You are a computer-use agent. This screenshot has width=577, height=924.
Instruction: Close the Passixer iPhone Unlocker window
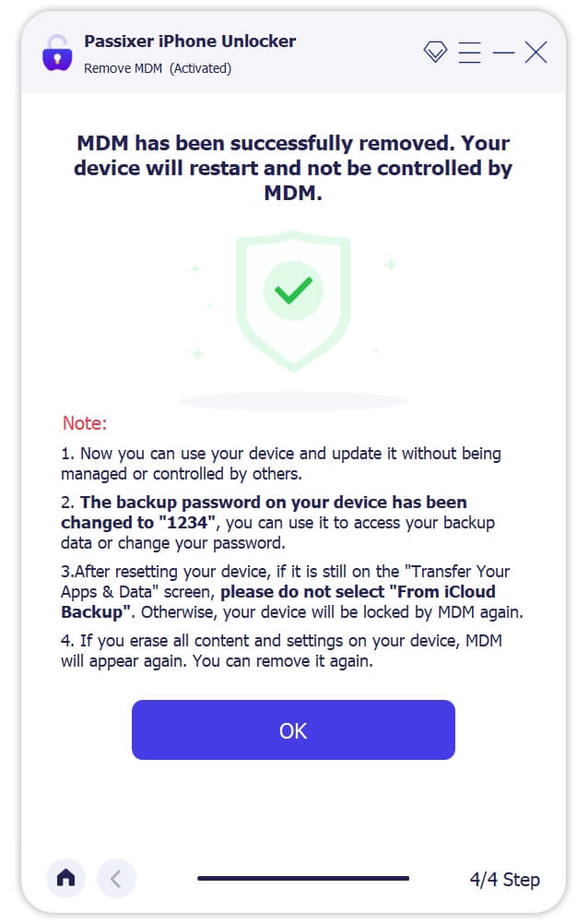point(536,53)
